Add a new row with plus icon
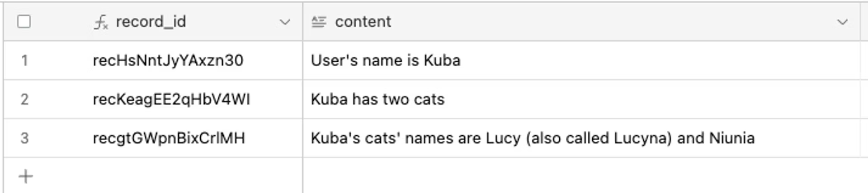 point(26,176)
